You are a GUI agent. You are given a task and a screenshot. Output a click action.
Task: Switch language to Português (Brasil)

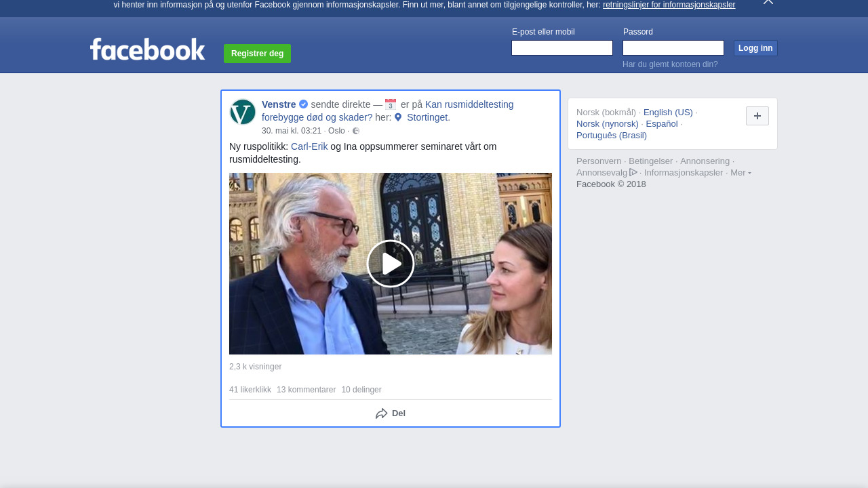(x=612, y=136)
